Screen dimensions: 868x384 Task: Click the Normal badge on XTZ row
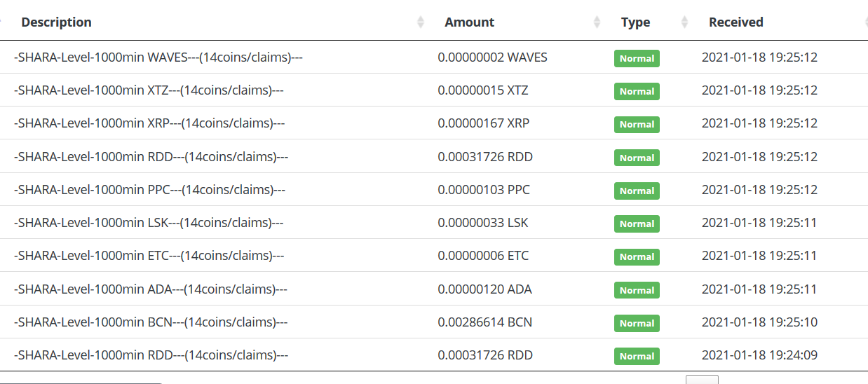click(x=637, y=92)
